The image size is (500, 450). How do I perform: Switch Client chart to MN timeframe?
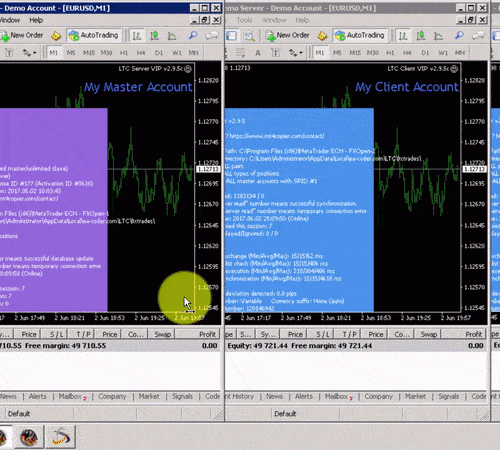[x=460, y=53]
